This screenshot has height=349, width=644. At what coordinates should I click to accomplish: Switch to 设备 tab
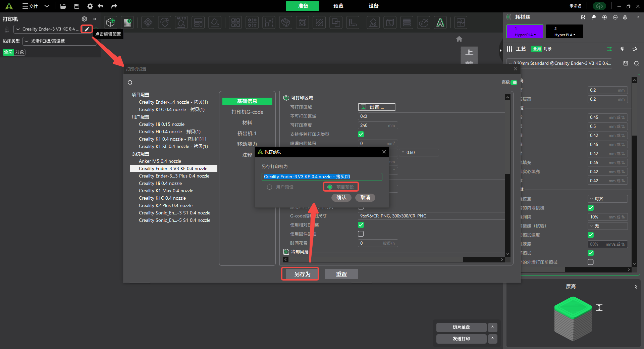click(x=374, y=6)
